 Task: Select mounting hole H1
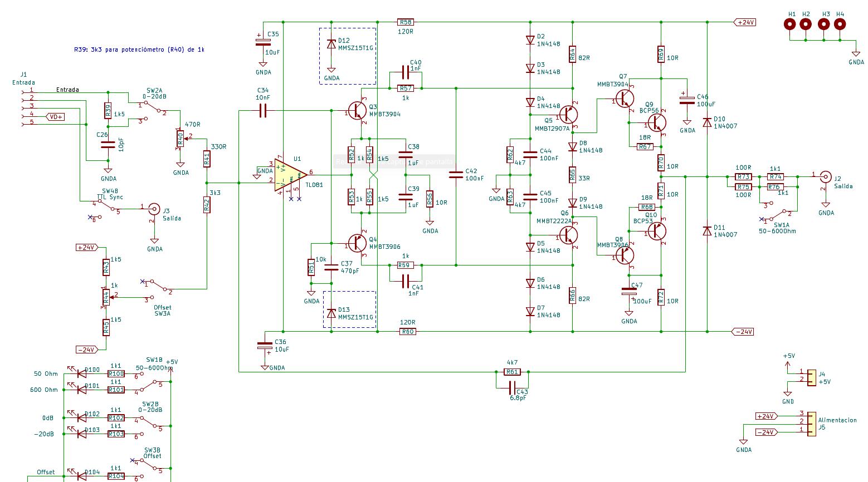click(790, 24)
